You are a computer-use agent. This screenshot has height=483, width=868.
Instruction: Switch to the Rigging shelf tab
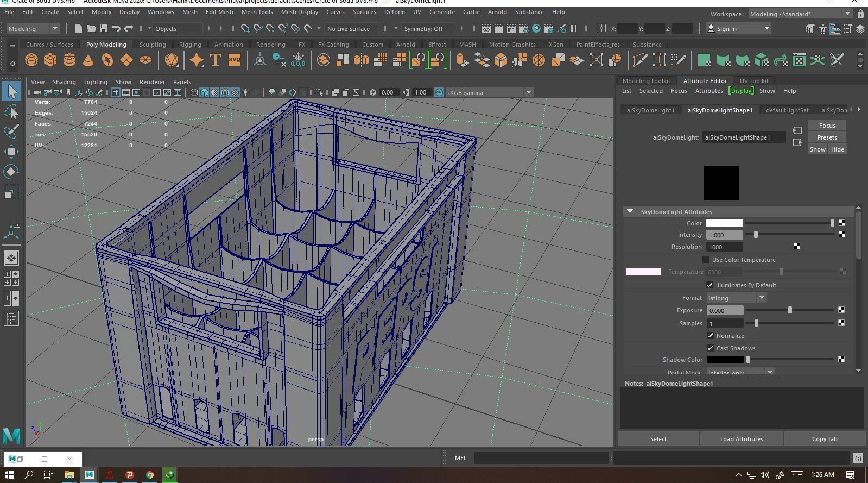190,45
